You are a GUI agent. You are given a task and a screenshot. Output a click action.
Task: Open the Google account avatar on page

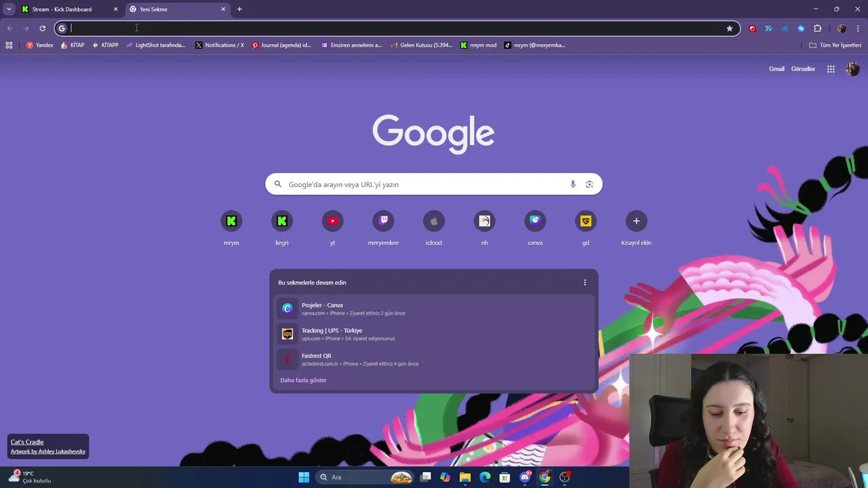pyautogui.click(x=852, y=69)
